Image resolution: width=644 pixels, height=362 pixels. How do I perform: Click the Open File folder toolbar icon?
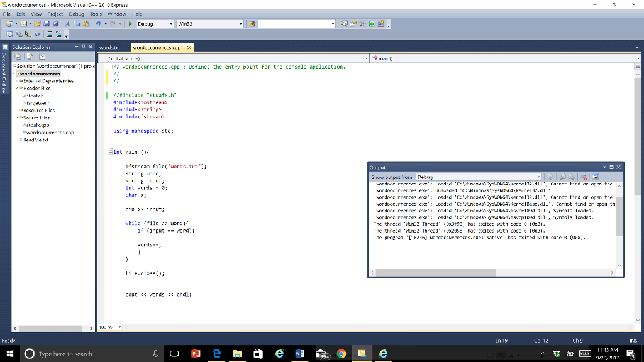38,24
